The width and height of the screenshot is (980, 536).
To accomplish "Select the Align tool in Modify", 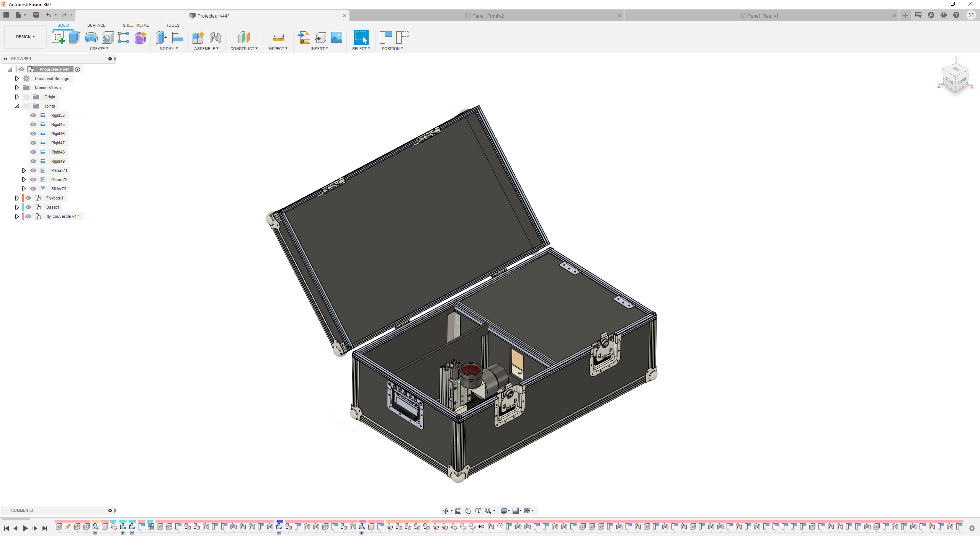I will point(178,38).
